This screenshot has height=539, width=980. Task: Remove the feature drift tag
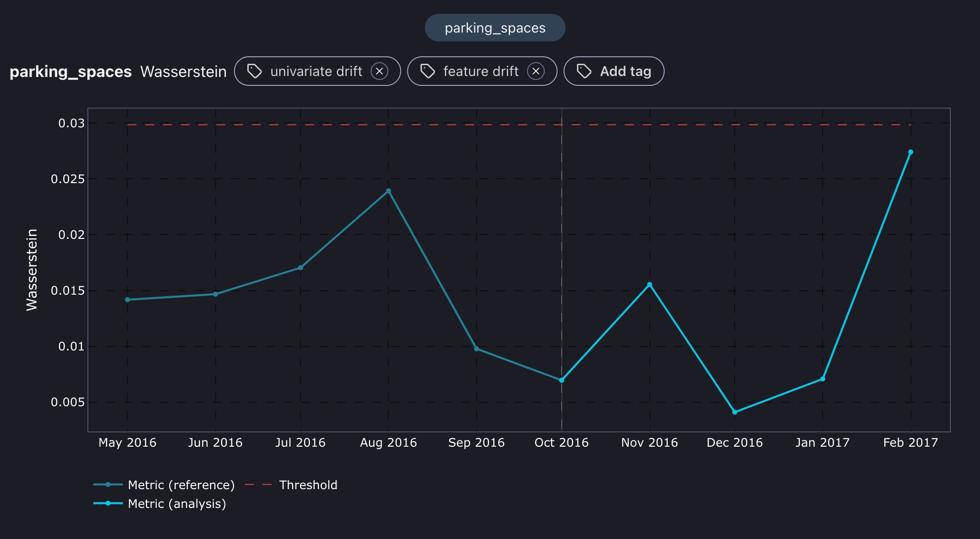535,72
